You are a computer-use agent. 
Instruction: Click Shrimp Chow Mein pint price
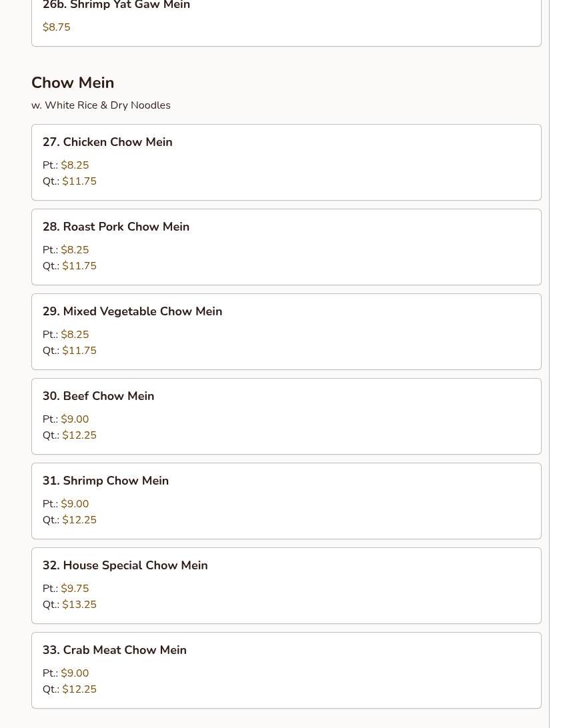pyautogui.click(x=75, y=504)
